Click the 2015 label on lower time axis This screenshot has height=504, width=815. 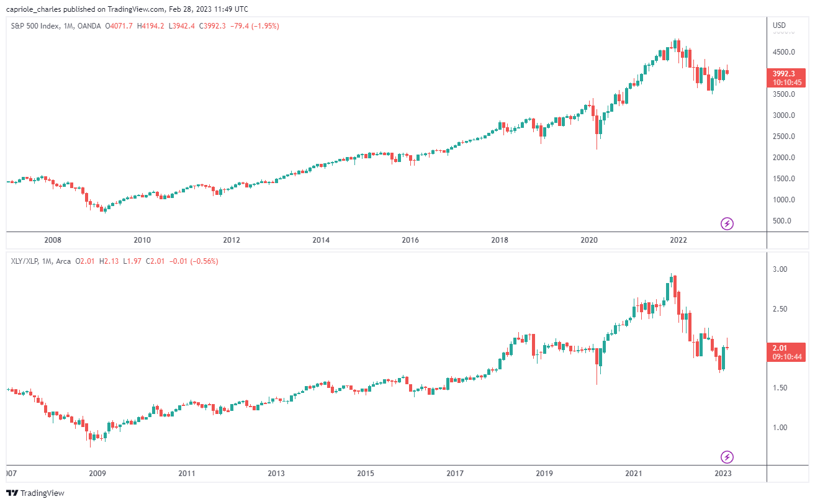point(366,474)
